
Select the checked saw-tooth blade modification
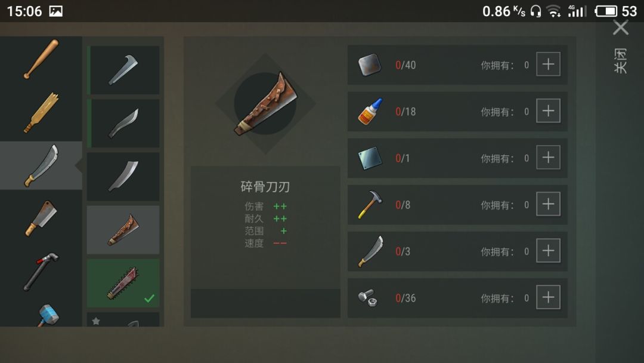click(x=123, y=283)
